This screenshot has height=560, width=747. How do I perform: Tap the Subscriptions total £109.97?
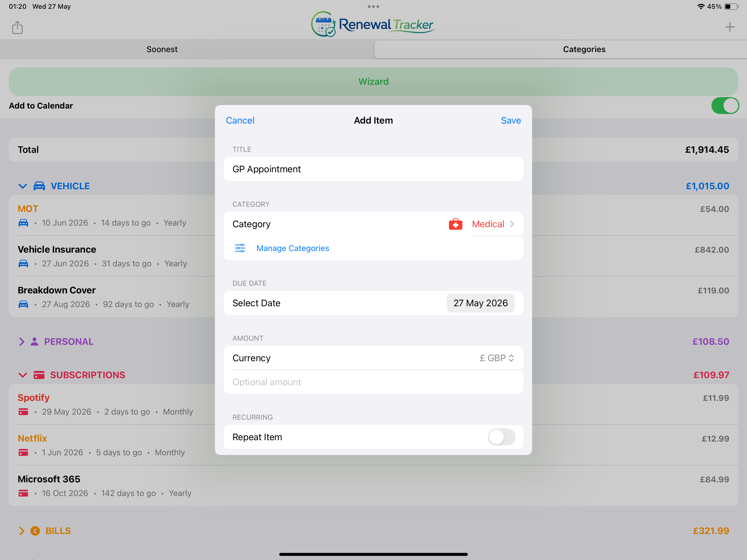click(711, 375)
